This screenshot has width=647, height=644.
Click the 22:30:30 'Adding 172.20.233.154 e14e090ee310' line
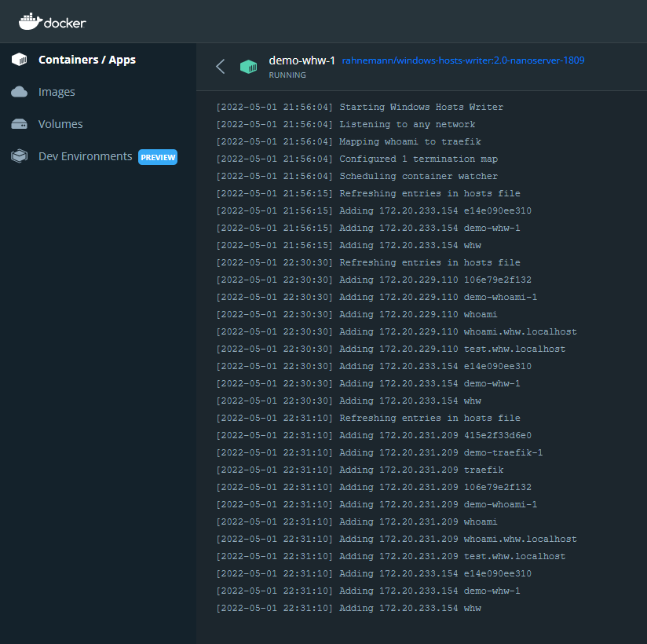[x=374, y=367]
